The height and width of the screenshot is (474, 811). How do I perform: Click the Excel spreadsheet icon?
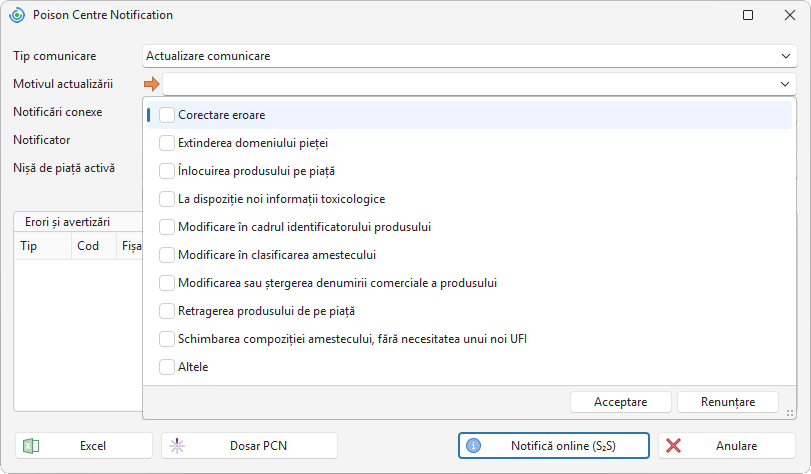31,446
